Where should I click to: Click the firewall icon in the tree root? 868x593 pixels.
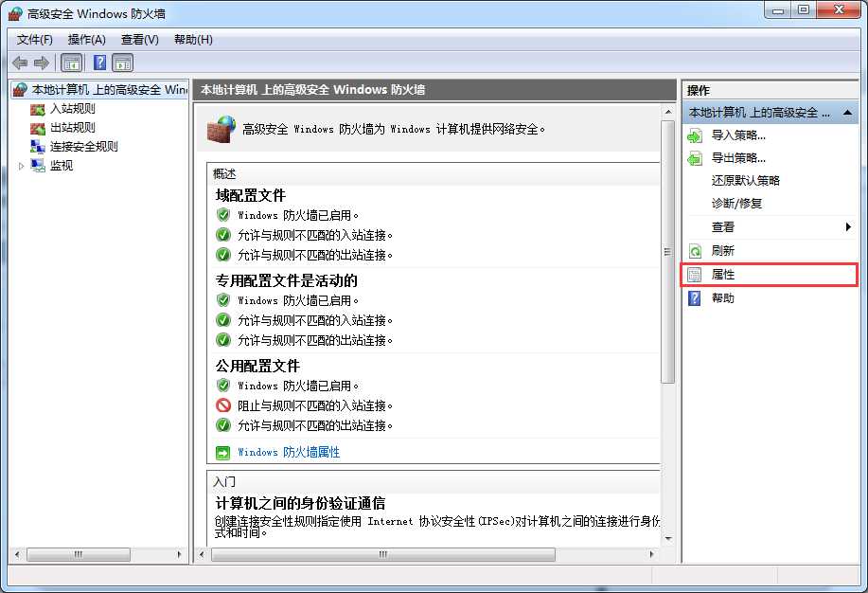point(20,89)
